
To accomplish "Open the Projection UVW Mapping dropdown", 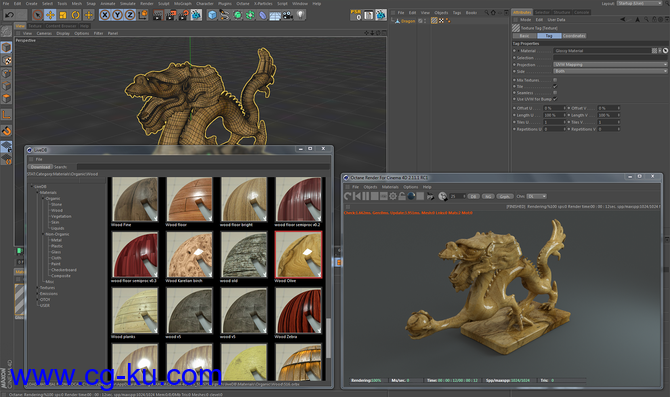I will [610, 65].
